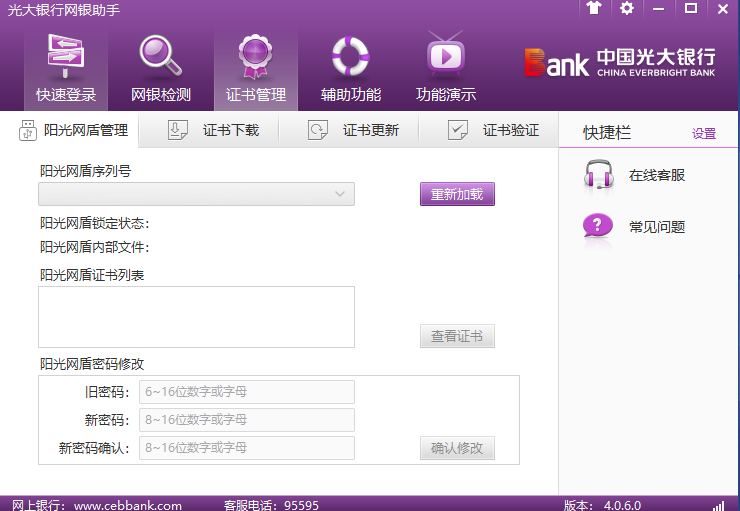Click the refresh icon beside 证书更新
Image resolution: width=740 pixels, height=511 pixels.
click(x=318, y=130)
